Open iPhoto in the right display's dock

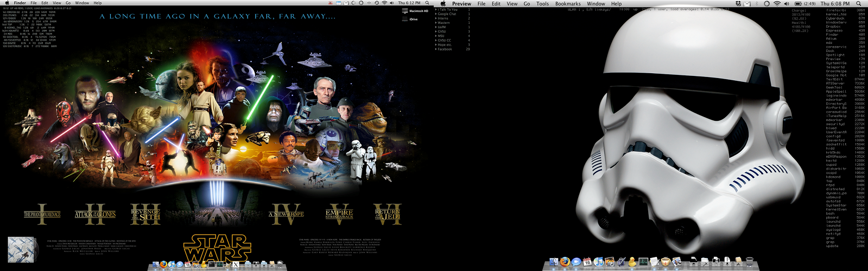tap(610, 262)
